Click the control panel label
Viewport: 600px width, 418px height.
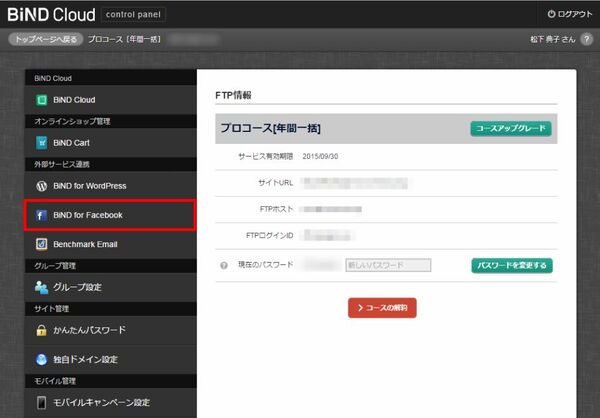point(133,15)
